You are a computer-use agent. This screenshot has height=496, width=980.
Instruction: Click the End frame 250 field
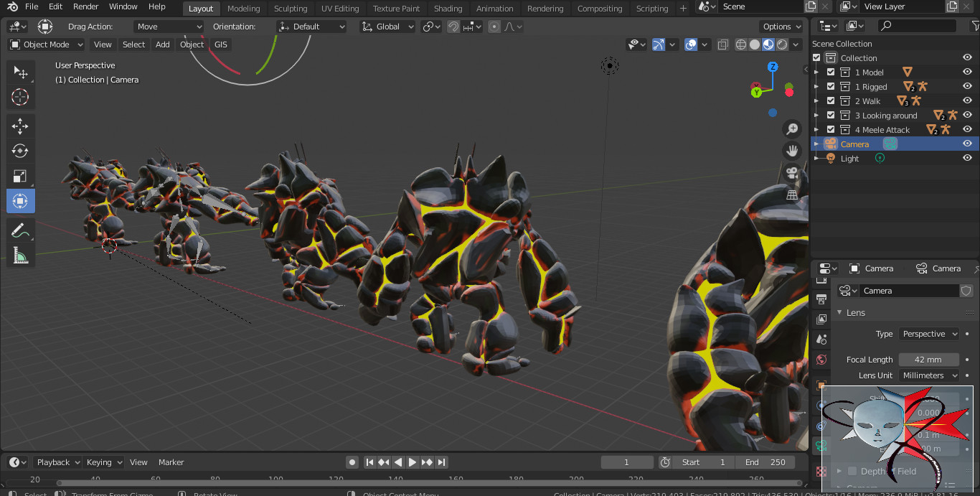click(x=765, y=462)
